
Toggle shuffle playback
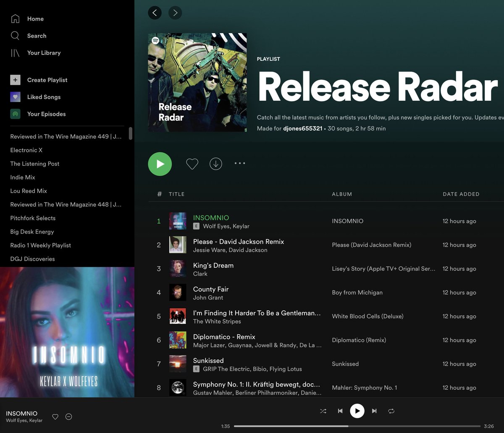(323, 411)
